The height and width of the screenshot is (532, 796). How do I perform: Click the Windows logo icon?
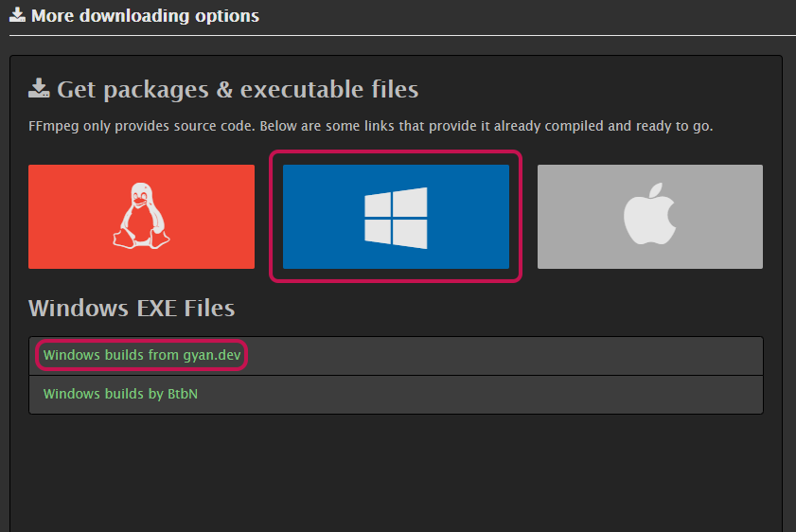396,217
